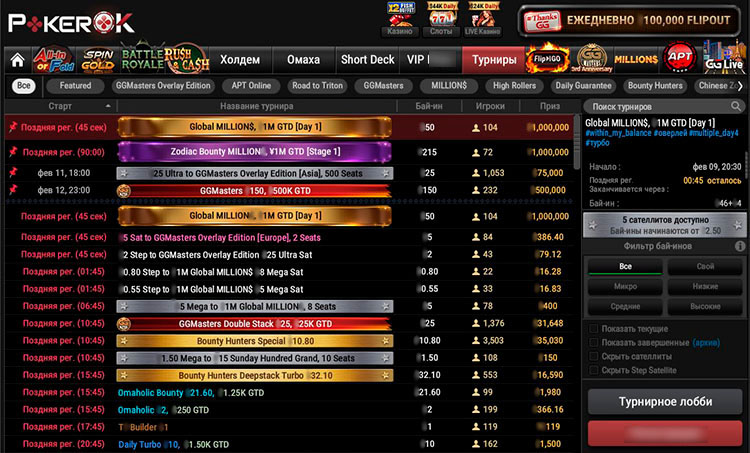Click the buy-in filter info icon
Image resolution: width=750 pixels, height=453 pixels.
click(x=740, y=246)
